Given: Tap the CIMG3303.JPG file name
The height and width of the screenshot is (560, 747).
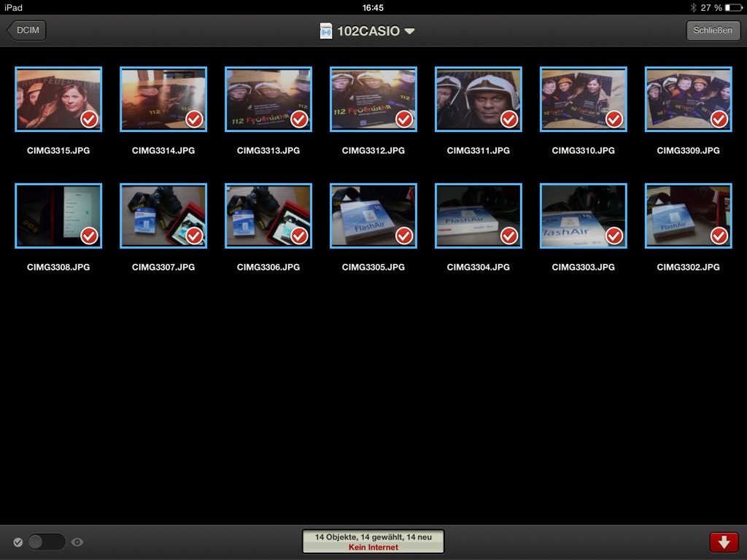Looking at the screenshot, I should click(x=583, y=267).
